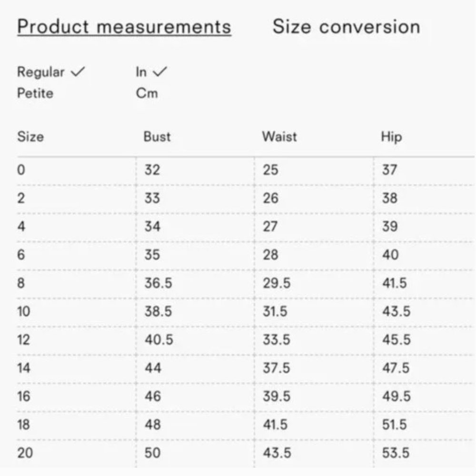476x476 pixels.
Task: Open the Product measurements tab
Action: (x=124, y=27)
